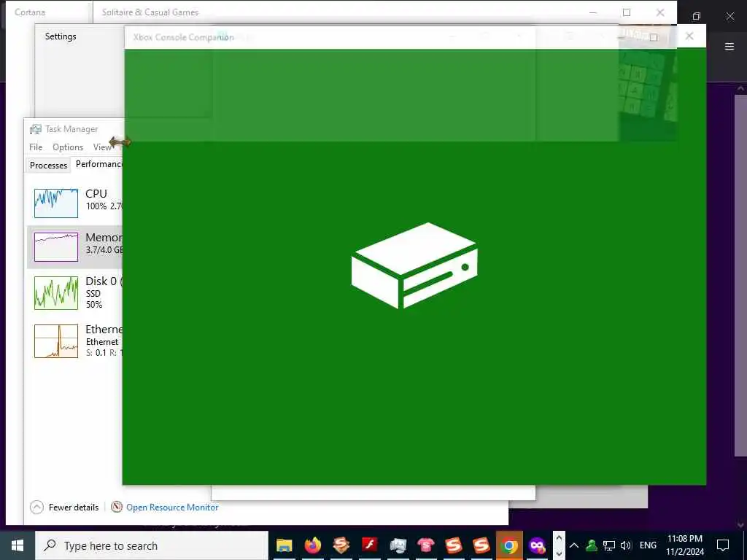Switch to the Performance tab in Task Manager

pos(98,164)
